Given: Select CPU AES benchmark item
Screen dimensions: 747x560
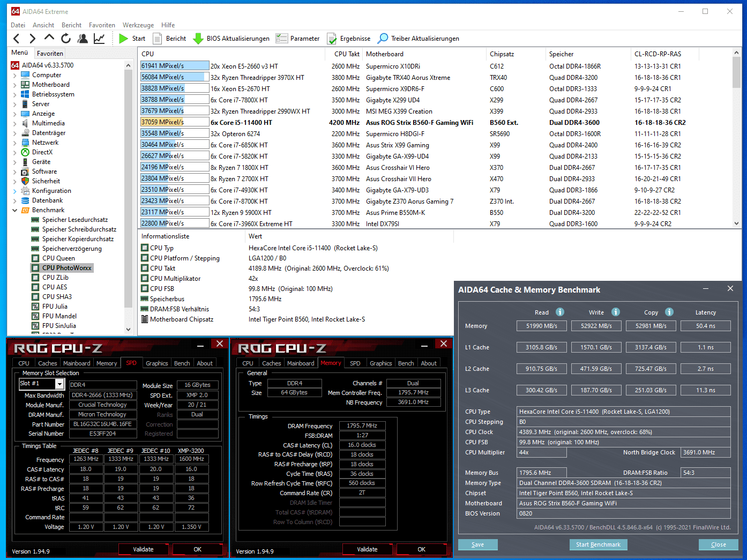Looking at the screenshot, I should pyautogui.click(x=55, y=287).
